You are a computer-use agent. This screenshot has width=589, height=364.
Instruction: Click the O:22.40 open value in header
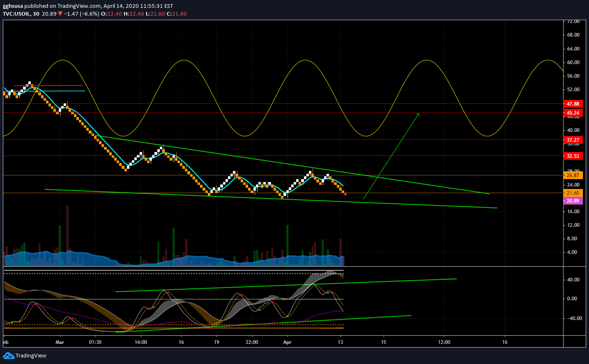point(112,14)
